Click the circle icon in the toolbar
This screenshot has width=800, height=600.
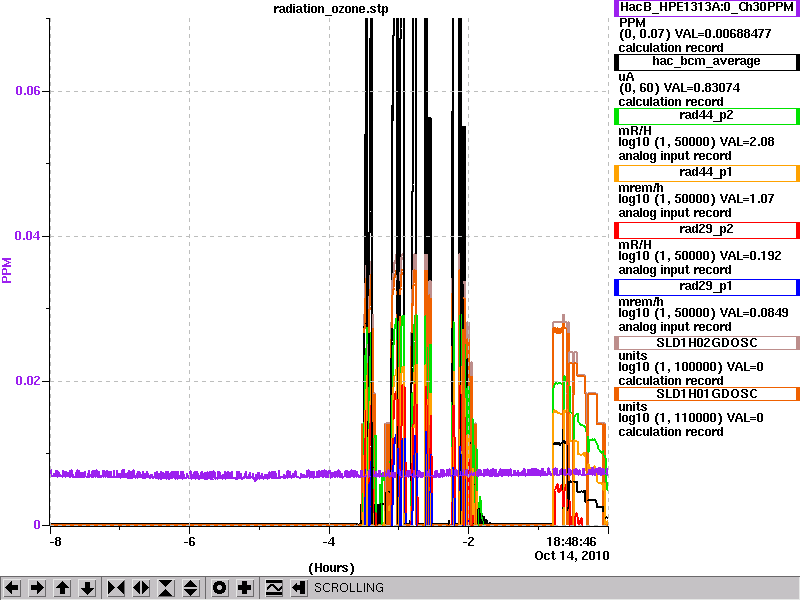(x=220, y=588)
